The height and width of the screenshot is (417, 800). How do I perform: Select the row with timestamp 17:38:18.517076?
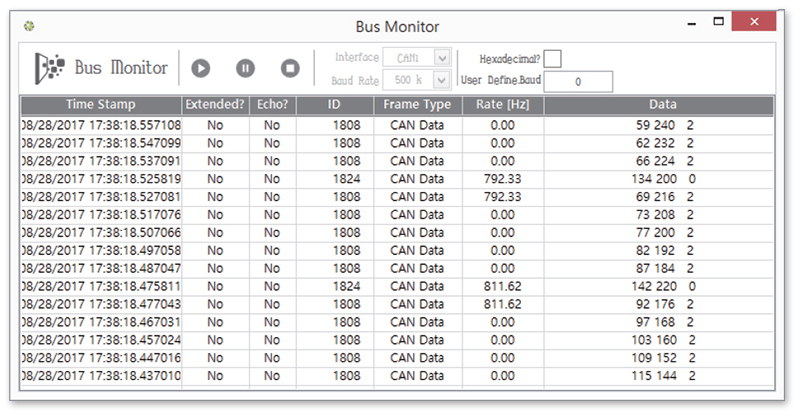tap(397, 214)
